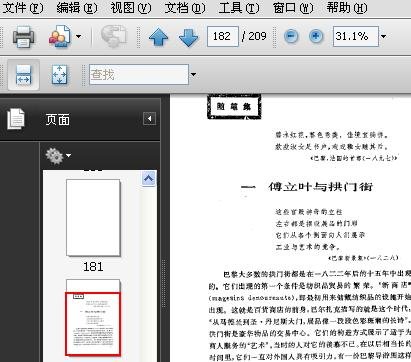
Task: Click the printer icon to print
Action: 23,36
